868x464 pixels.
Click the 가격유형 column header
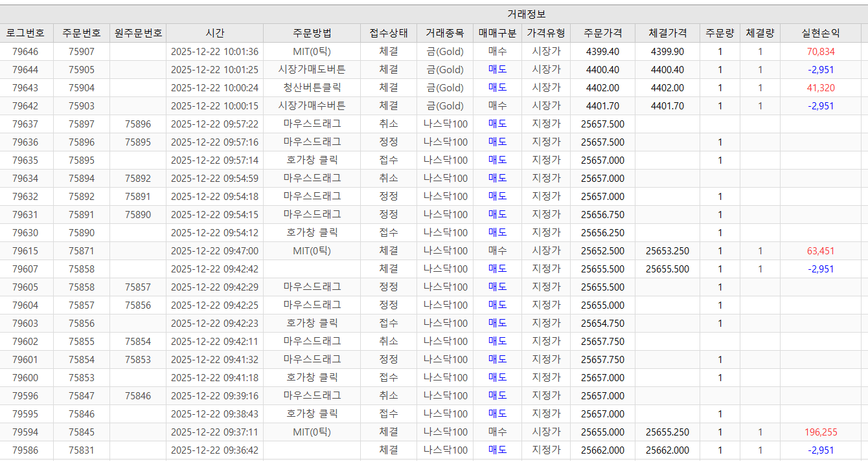pyautogui.click(x=546, y=33)
